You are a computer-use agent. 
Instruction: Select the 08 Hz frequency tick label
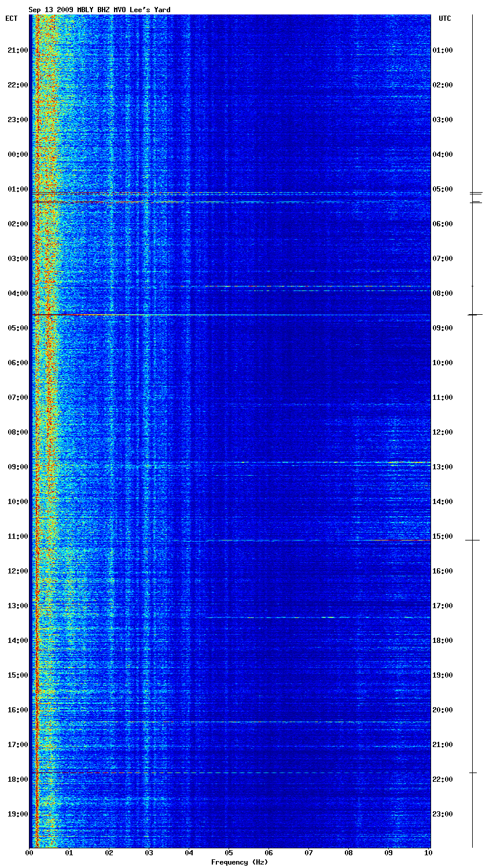point(349,853)
